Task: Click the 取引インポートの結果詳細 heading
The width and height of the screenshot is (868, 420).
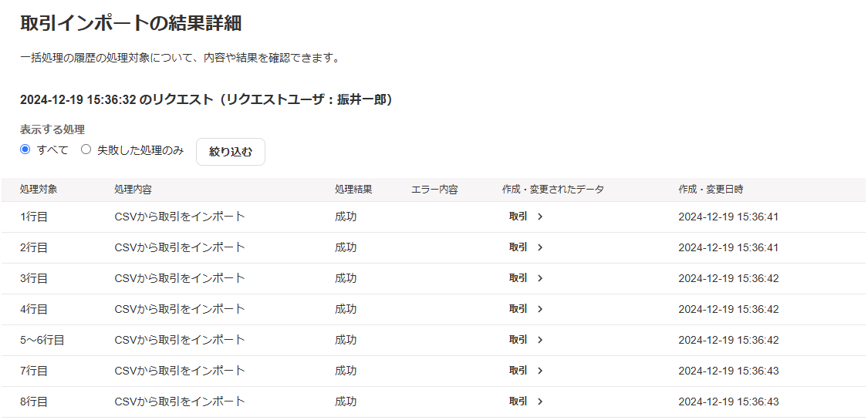Action: tap(130, 24)
